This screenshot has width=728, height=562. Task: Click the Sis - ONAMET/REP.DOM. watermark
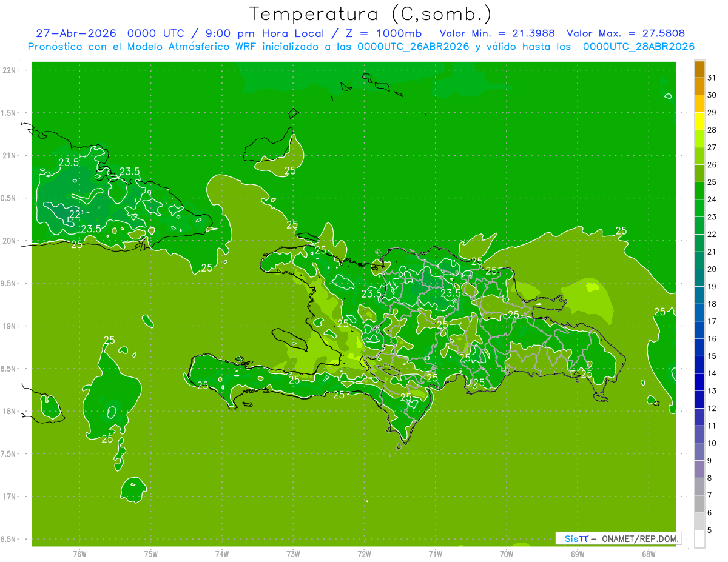(x=618, y=538)
